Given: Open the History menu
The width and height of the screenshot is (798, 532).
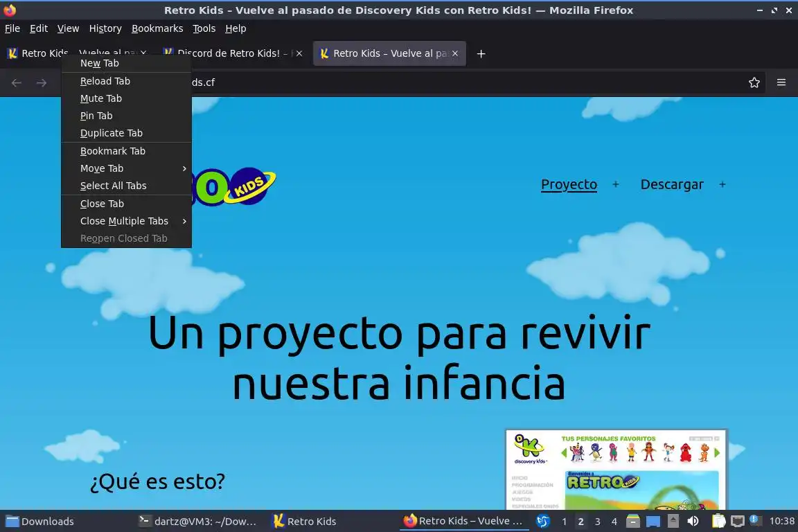Looking at the screenshot, I should (105, 28).
